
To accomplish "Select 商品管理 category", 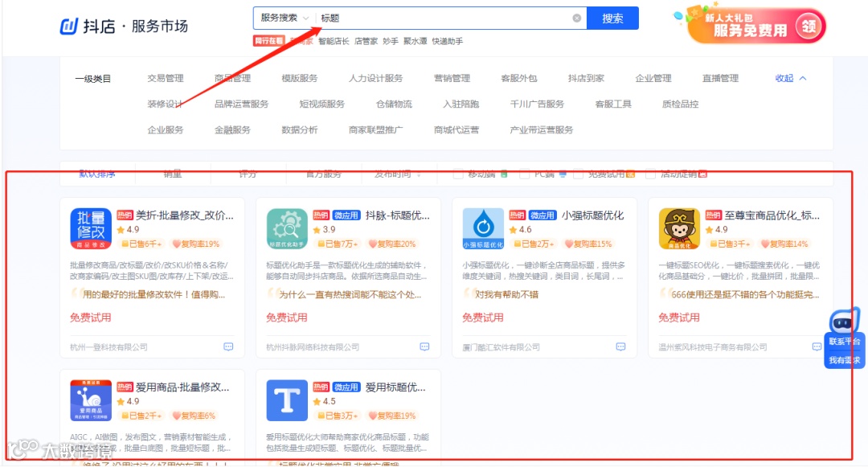I will click(232, 78).
